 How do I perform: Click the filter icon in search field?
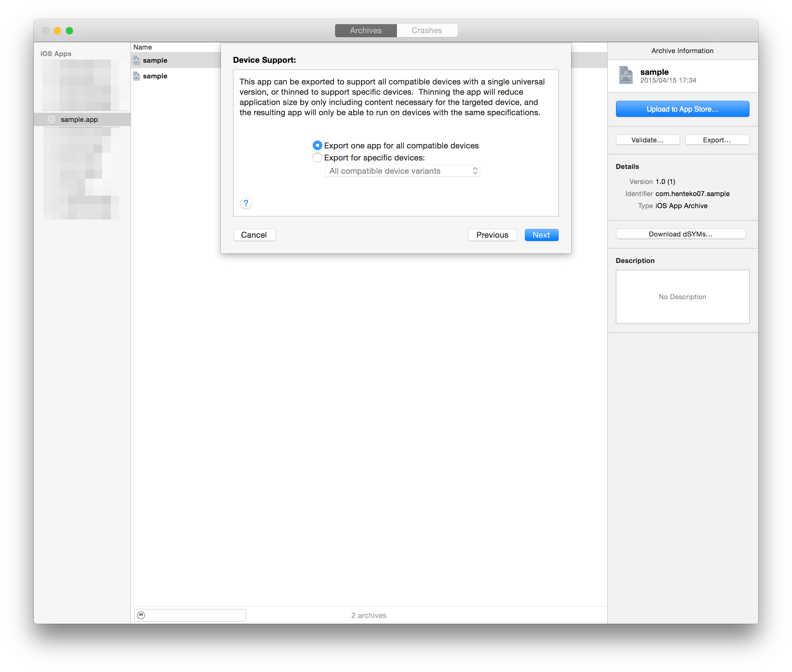[x=141, y=615]
